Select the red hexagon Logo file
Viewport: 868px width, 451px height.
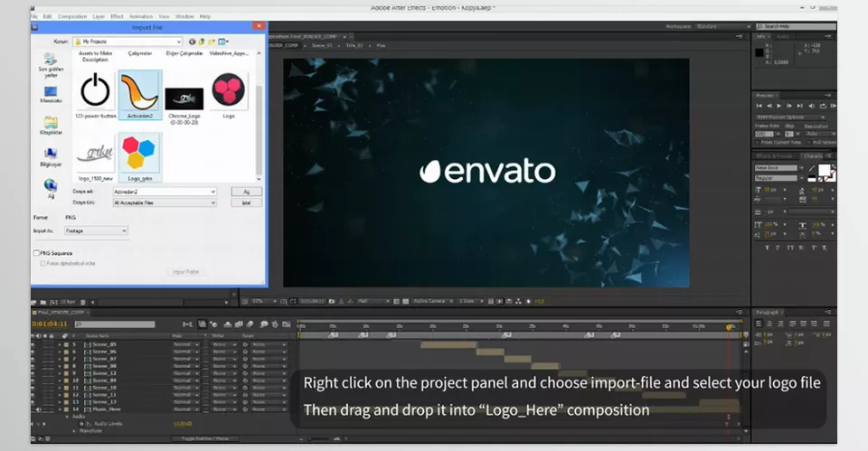(x=228, y=94)
